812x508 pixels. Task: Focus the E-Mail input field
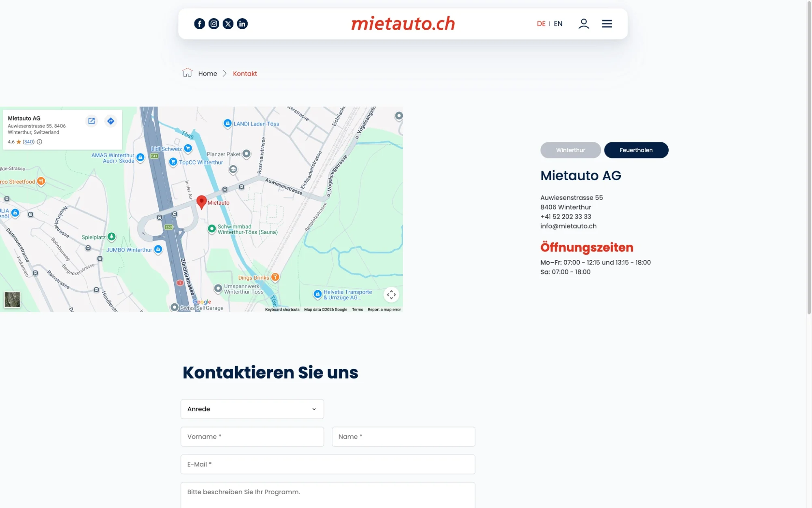click(328, 464)
